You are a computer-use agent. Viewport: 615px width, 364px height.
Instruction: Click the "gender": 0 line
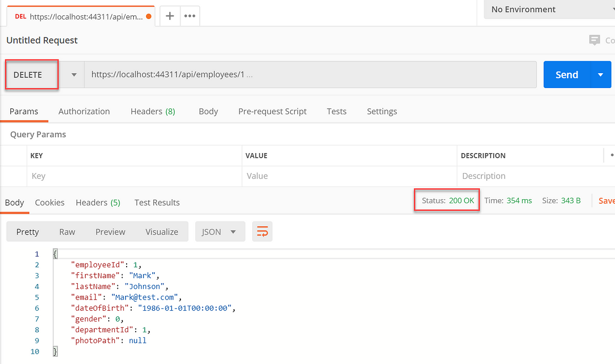coord(98,319)
